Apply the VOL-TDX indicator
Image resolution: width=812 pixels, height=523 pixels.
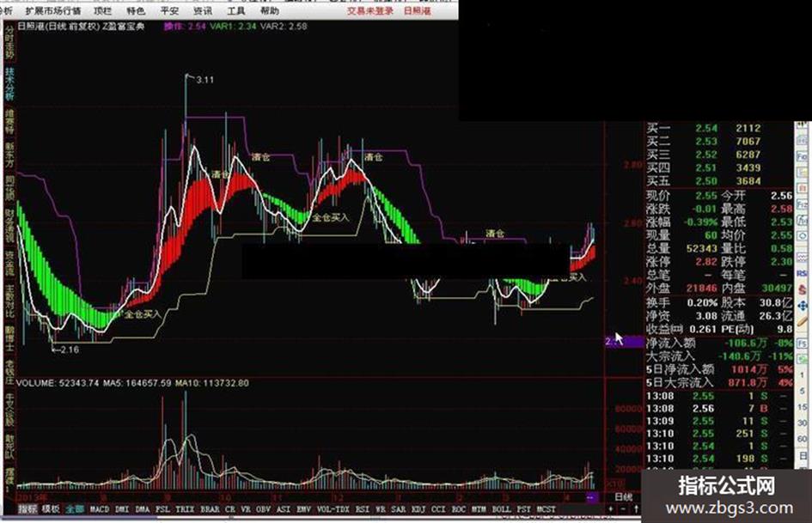[x=333, y=509]
